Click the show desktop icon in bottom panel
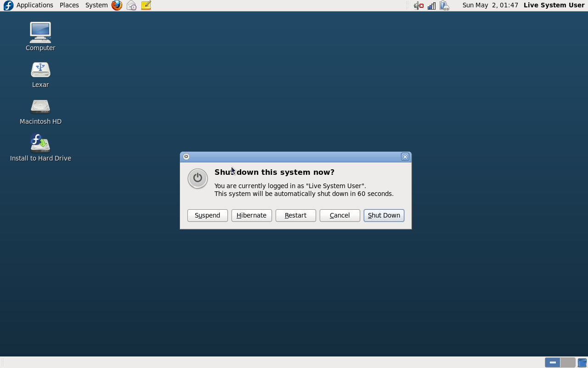 pyautogui.click(x=582, y=362)
